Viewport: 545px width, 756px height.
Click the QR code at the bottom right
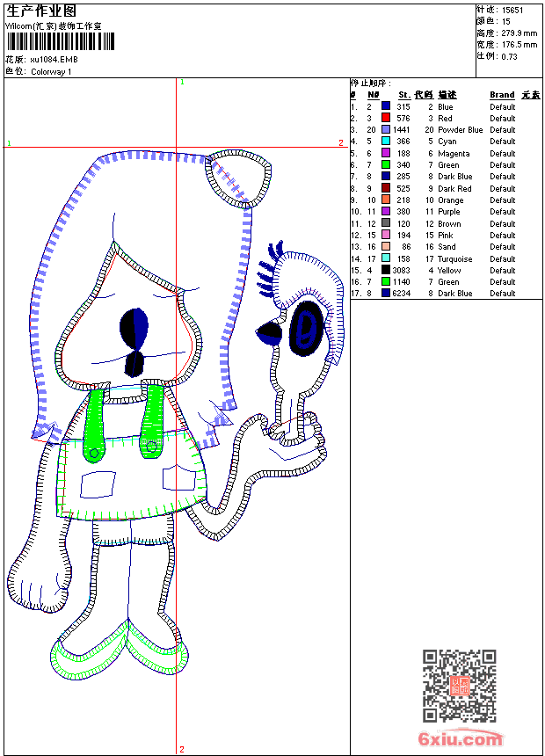[460, 686]
